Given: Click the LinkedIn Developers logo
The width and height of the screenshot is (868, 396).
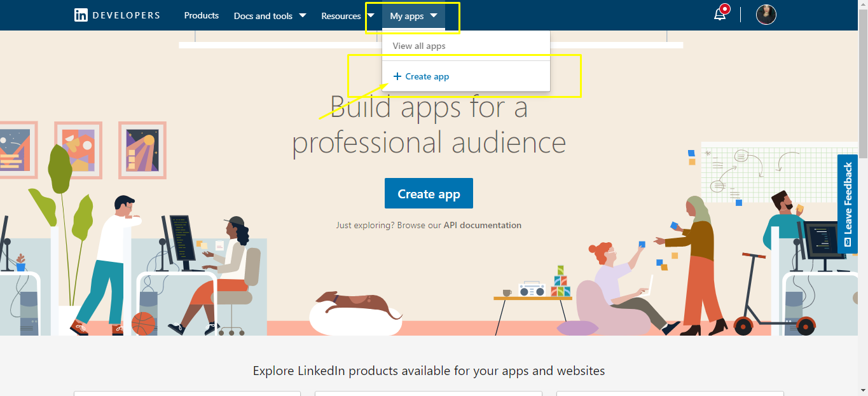Looking at the screenshot, I should click(117, 15).
